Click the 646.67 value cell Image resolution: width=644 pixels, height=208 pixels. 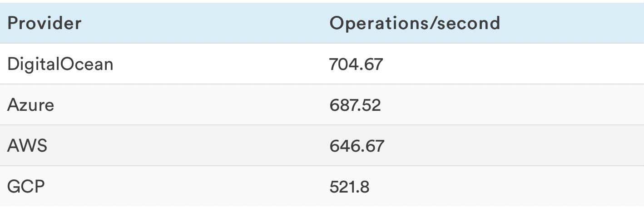(357, 146)
